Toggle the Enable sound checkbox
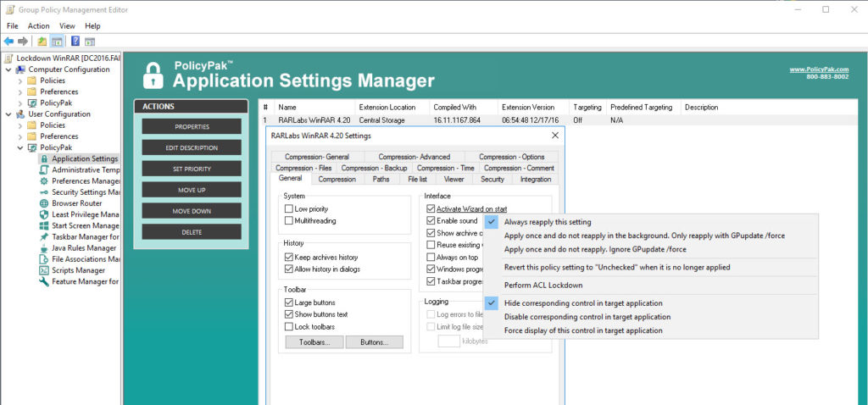868x405 pixels. [x=431, y=221]
